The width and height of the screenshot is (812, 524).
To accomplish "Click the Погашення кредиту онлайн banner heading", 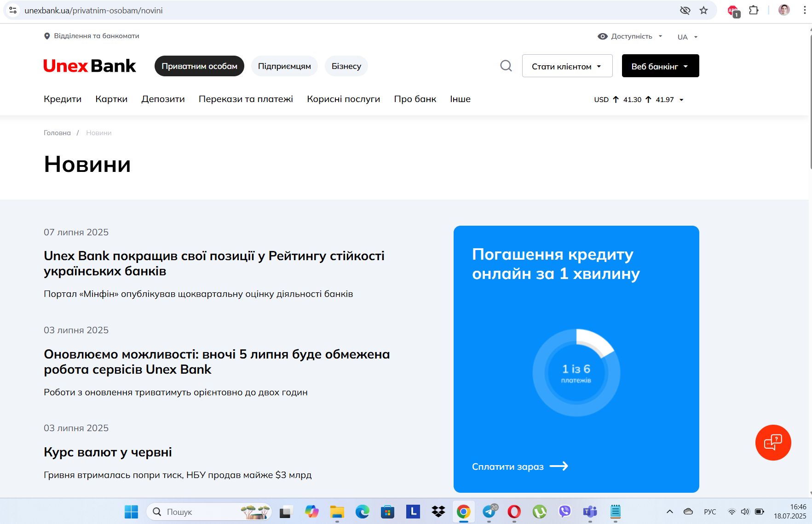I will [556, 264].
